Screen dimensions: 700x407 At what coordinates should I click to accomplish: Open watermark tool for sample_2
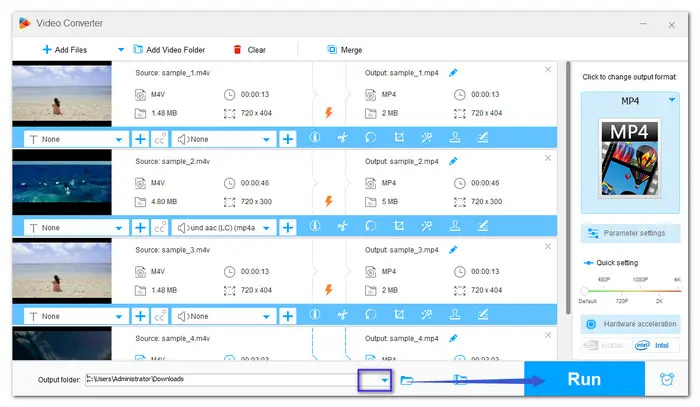454,226
